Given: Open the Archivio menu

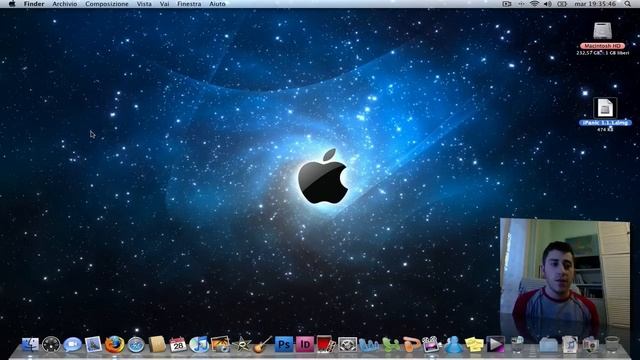Looking at the screenshot, I should tap(64, 4).
